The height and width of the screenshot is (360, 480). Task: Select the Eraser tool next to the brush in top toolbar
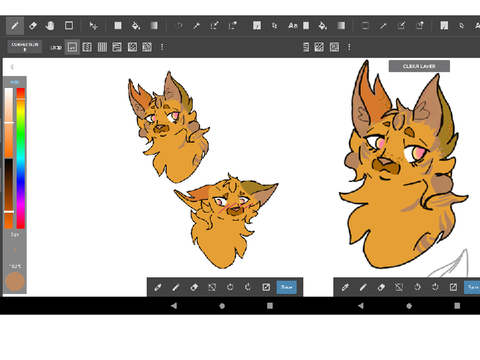click(x=33, y=26)
